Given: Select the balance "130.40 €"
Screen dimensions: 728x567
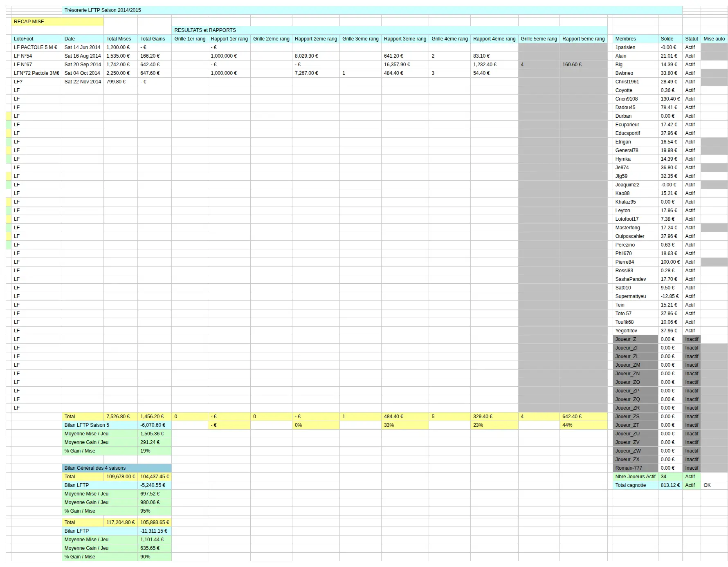Looking at the screenshot, I should 670,99.
